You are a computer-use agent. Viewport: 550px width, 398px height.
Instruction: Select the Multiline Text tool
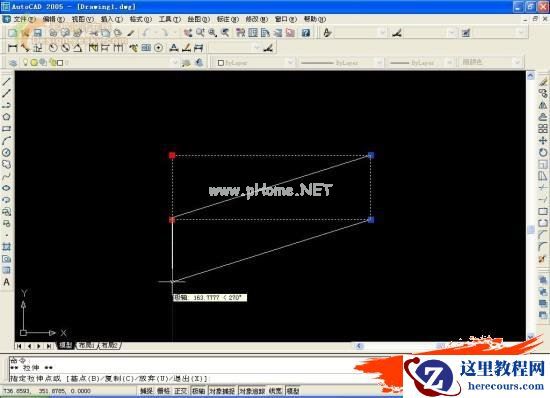[6, 282]
